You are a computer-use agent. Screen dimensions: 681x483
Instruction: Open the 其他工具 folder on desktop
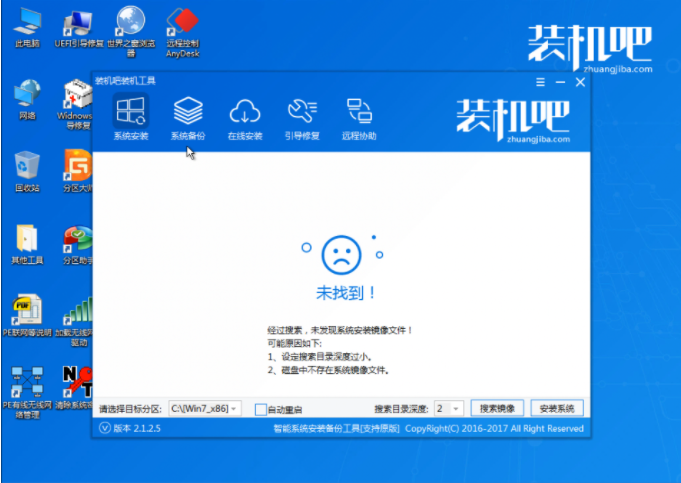coord(27,241)
